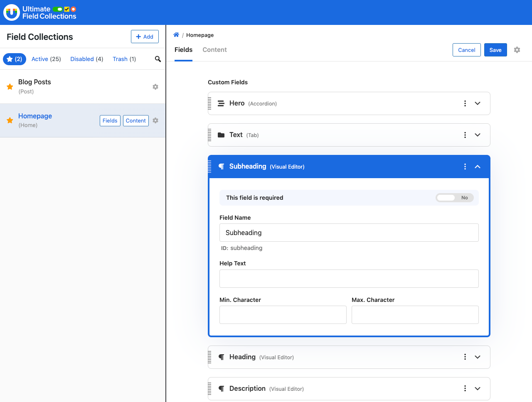Click the star icon beside Homepage
This screenshot has width=532, height=402.
(x=10, y=120)
